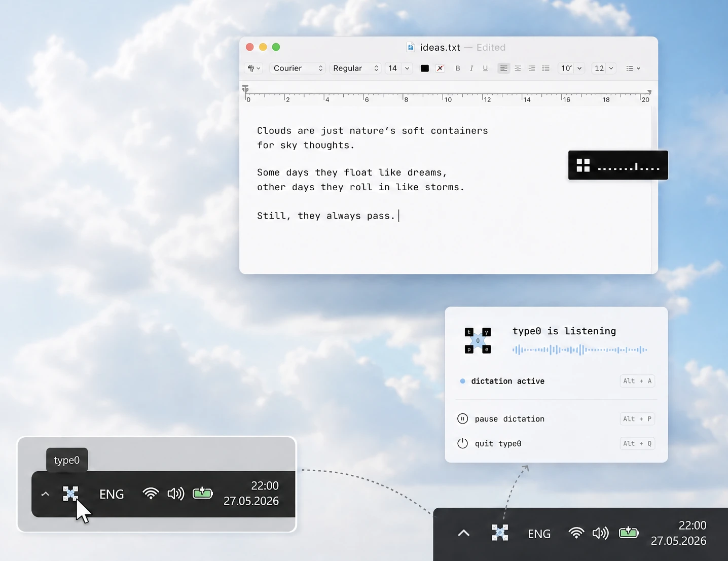The height and width of the screenshot is (561, 728).
Task: Expand the font size dropdown arrow
Action: click(407, 68)
